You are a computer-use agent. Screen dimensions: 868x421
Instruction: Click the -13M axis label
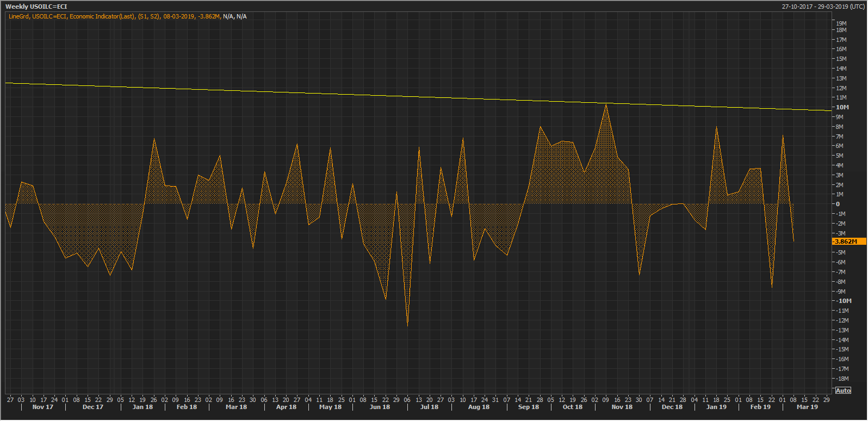[842, 330]
